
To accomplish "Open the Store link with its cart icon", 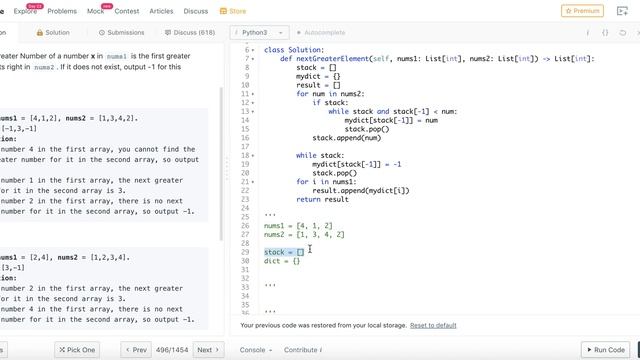I will point(233,11).
